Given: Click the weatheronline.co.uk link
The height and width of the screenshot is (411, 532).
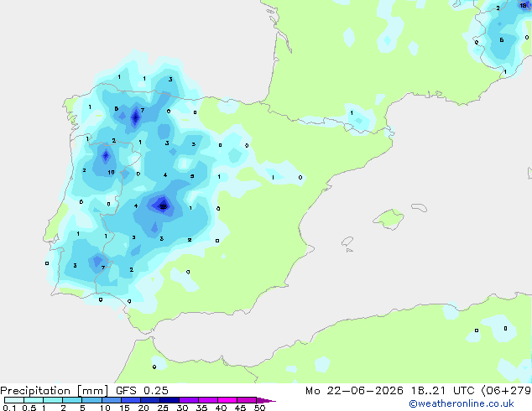Looking at the screenshot, I should (462, 403).
